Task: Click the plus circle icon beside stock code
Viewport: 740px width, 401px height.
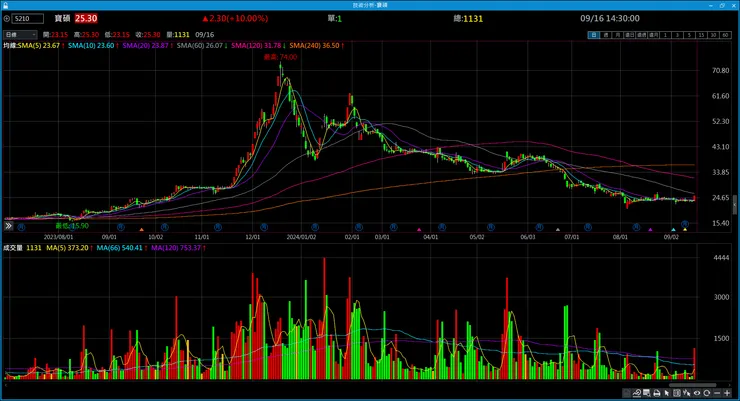Action: point(7,18)
